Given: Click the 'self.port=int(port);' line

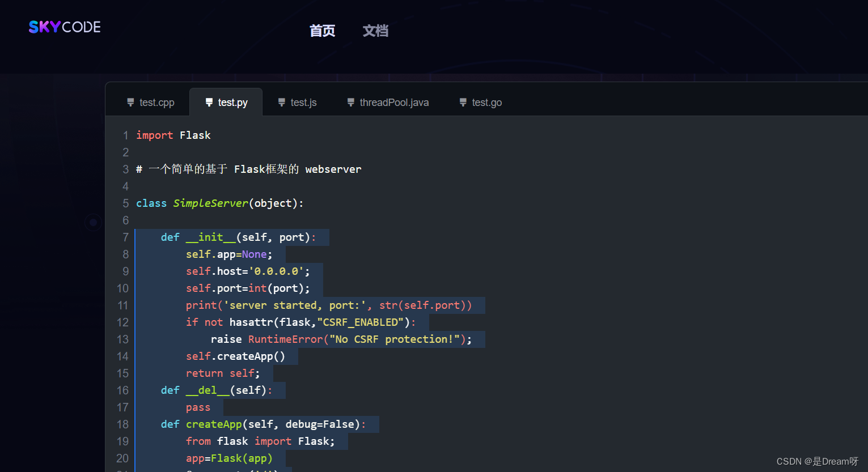Looking at the screenshot, I should [x=248, y=288].
